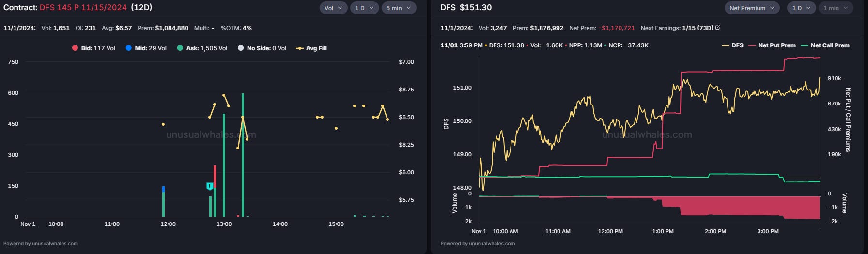Screen dimensions: 868x254
Task: Toggle the No Side volume legend series
Action: click(262, 48)
